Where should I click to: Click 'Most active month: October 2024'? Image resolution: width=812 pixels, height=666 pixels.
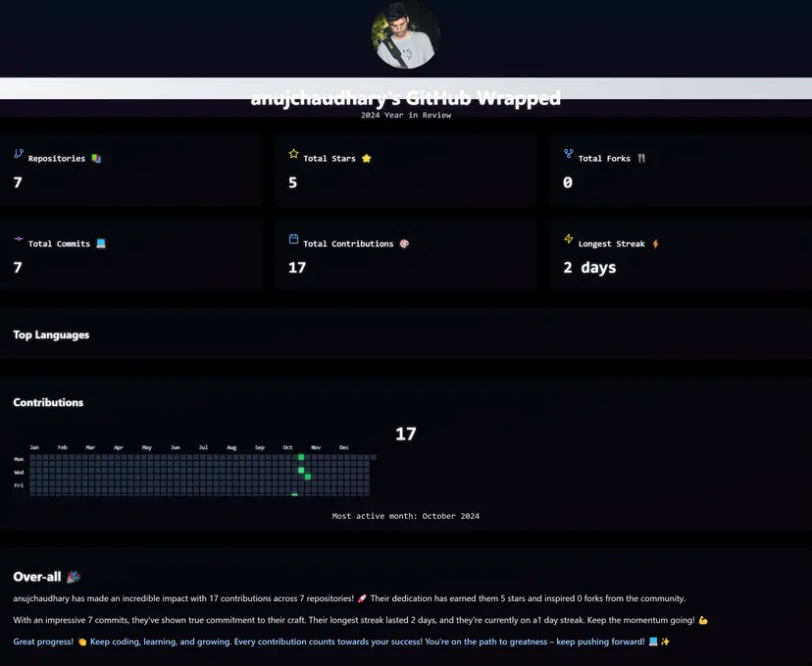pos(405,516)
